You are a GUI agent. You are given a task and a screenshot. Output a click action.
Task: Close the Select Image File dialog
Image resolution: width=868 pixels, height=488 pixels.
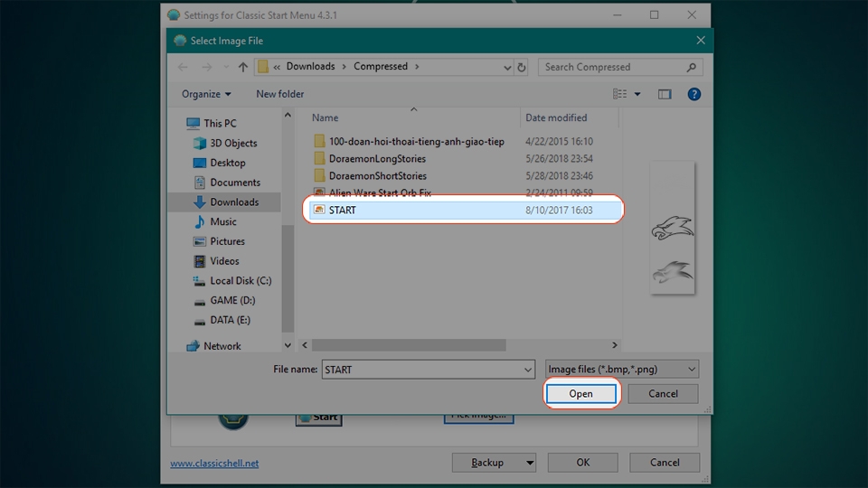700,41
